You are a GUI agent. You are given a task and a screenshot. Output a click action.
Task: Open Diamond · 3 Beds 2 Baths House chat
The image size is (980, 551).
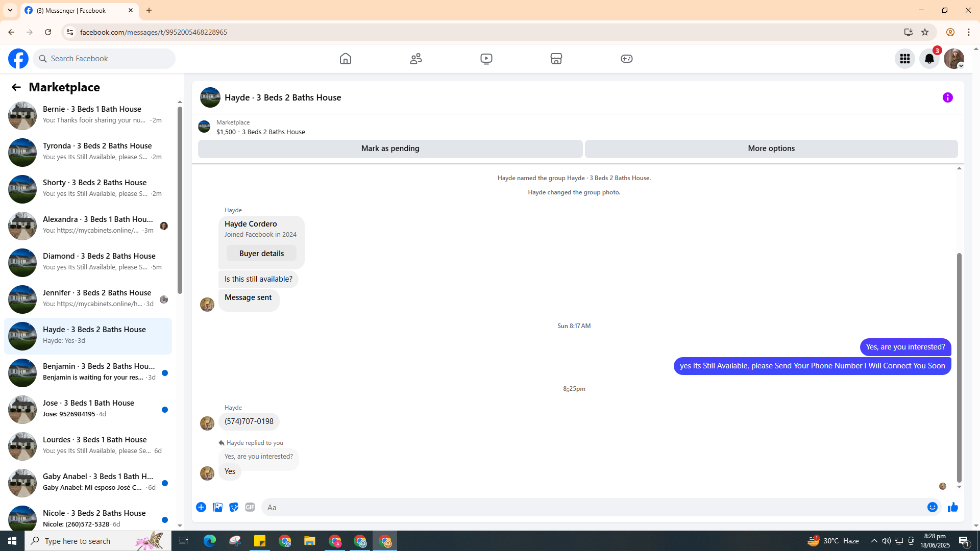coord(88,263)
